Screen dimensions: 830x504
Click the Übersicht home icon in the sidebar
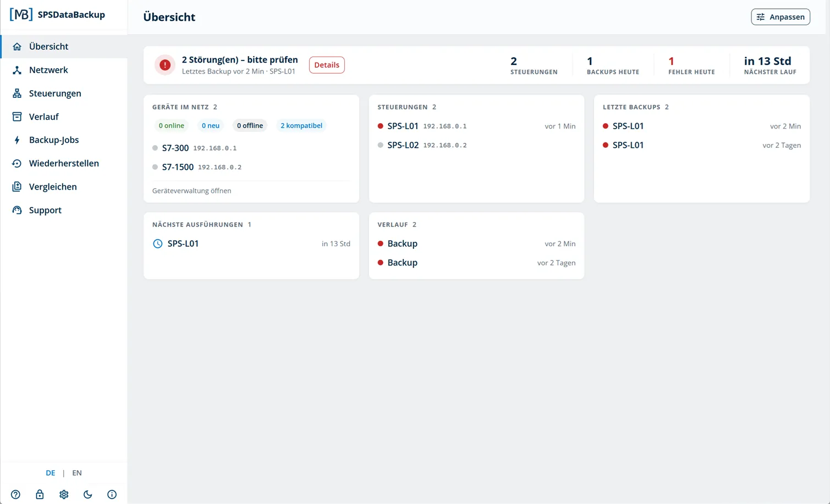click(17, 47)
